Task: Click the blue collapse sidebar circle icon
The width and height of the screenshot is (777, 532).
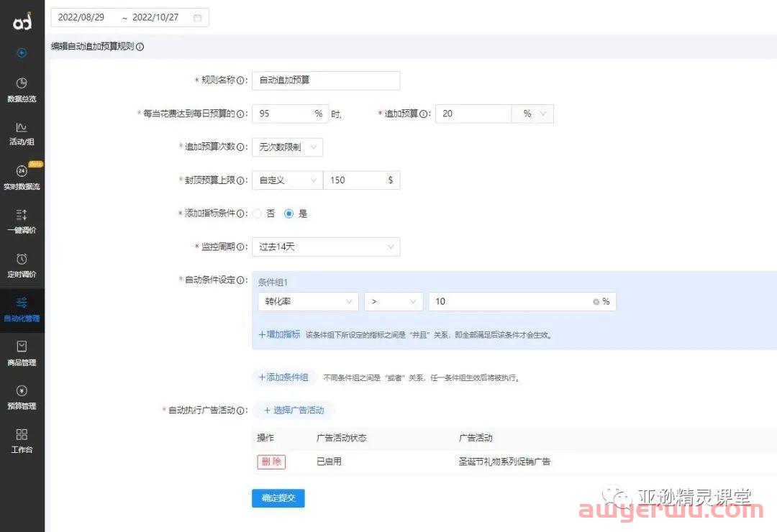Action: pos(22,53)
